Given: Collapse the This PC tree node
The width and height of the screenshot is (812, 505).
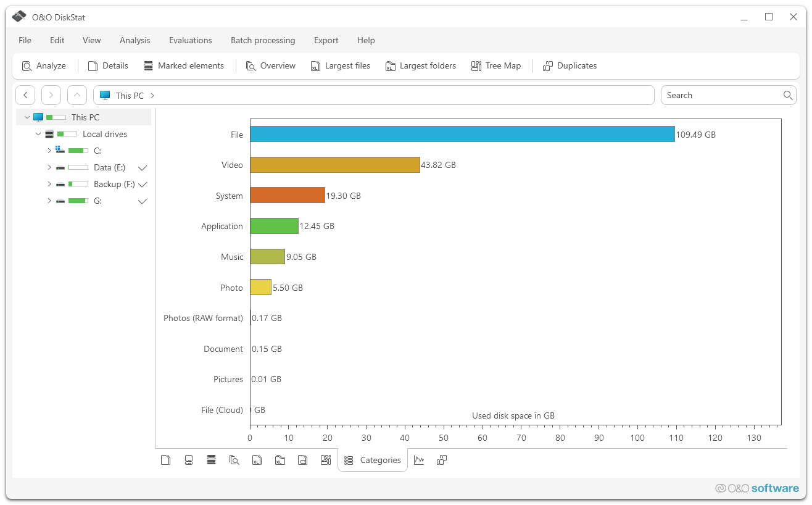Looking at the screenshot, I should pyautogui.click(x=27, y=117).
